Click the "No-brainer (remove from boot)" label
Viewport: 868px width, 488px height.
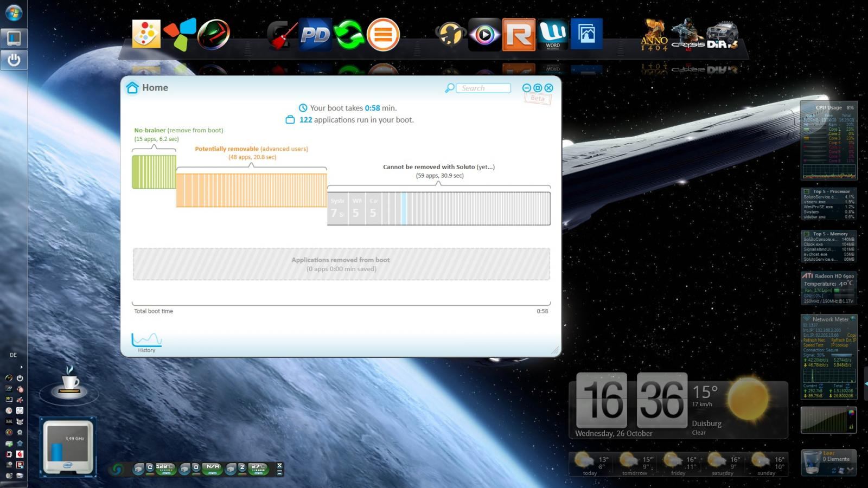[x=178, y=130]
